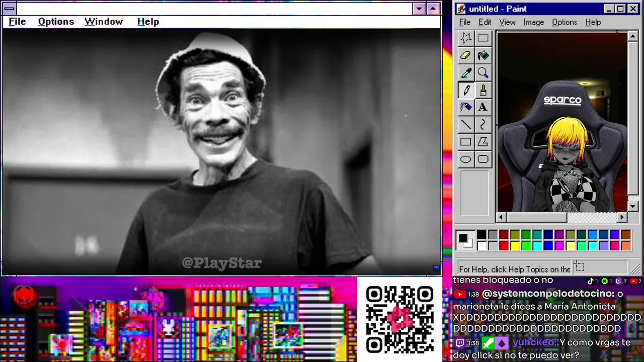644x362 pixels.
Task: Click Paint's vertical scrollbar down arrow
Action: click(633, 207)
